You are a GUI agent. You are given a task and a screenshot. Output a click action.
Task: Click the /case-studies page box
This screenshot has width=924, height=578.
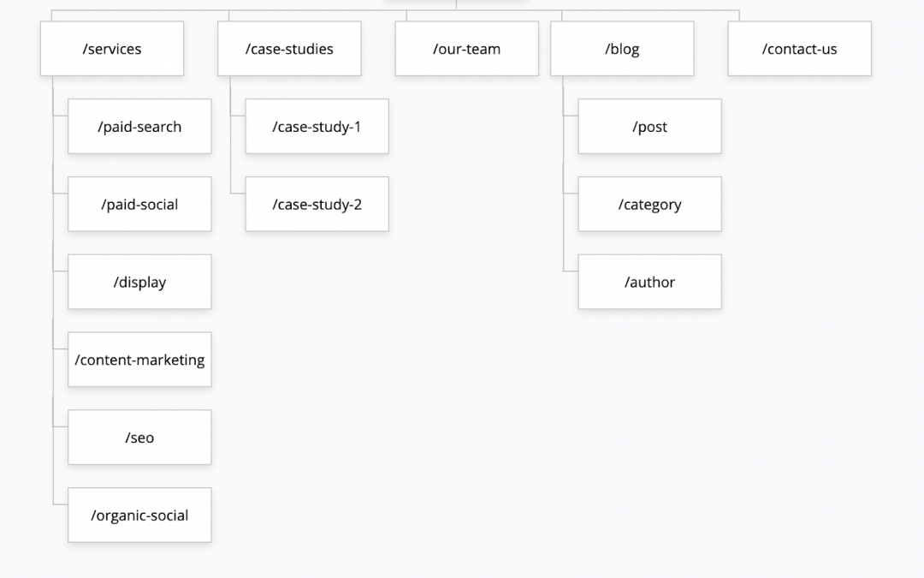pos(289,49)
